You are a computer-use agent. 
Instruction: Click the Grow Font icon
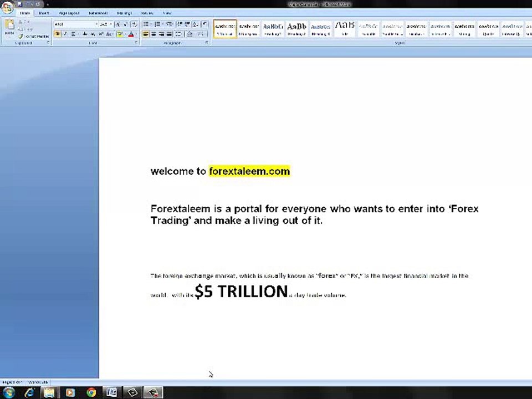coord(118,24)
